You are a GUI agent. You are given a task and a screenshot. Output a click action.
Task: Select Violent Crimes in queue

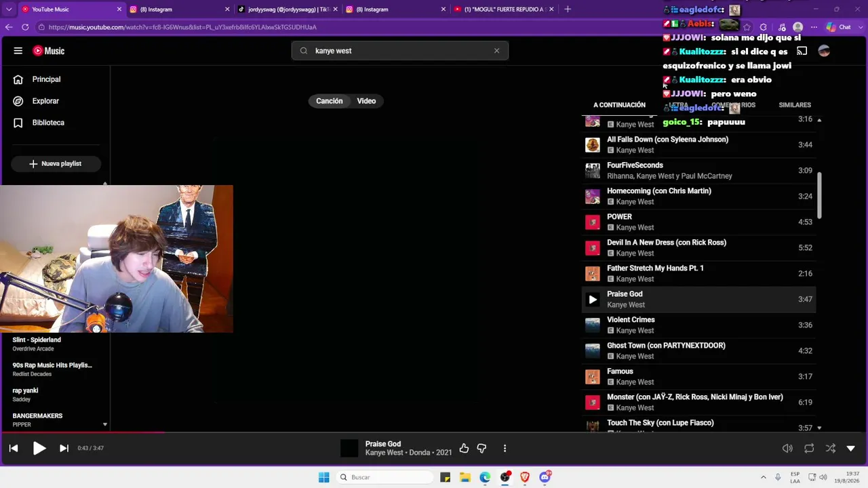click(x=698, y=325)
